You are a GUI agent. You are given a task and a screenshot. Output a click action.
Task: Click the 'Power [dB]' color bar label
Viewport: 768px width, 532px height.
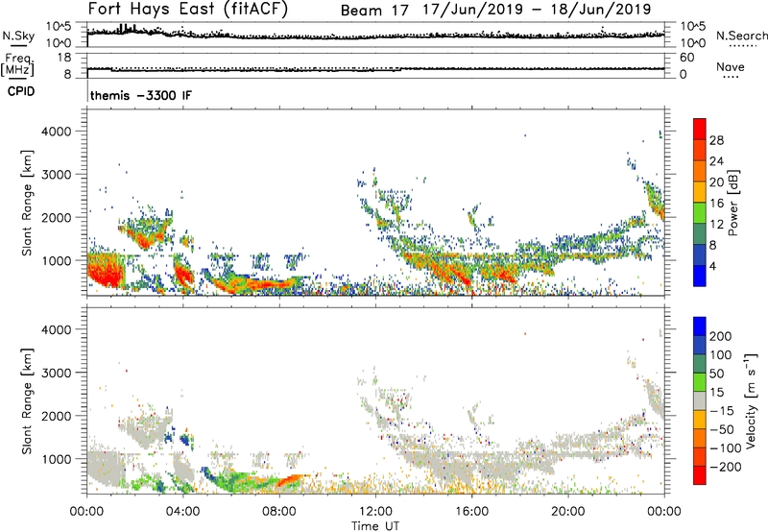[x=733, y=203]
